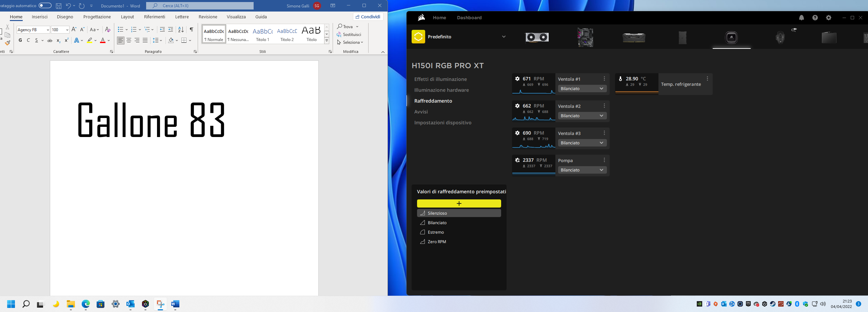Screen dimensions: 868x312
Task: Increase paragraph indent
Action: point(171,30)
